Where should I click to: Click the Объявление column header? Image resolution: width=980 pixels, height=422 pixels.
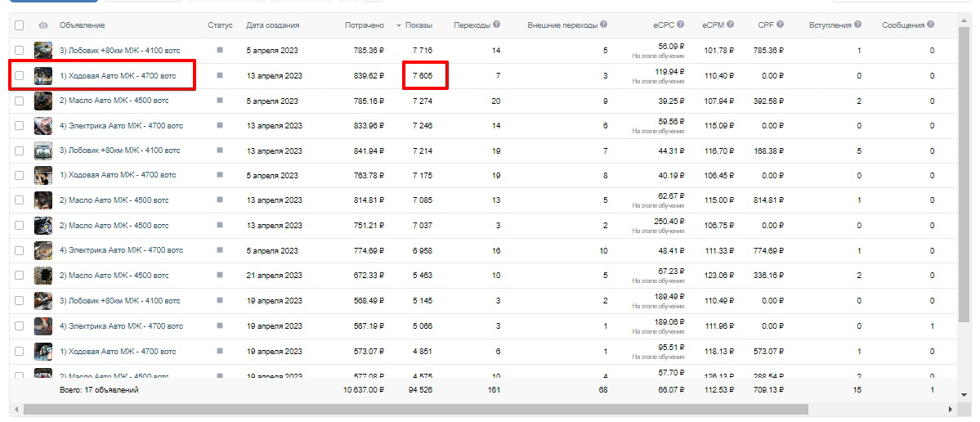82,25
